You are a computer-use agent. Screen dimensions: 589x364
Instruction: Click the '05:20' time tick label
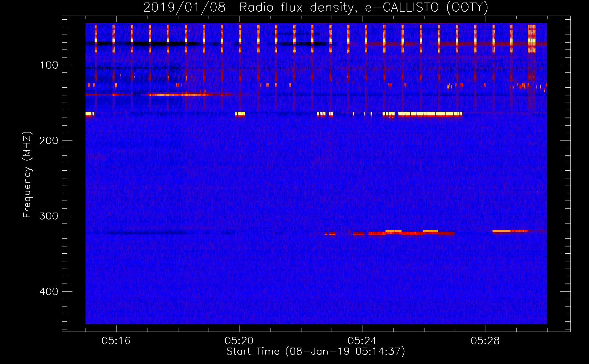239,341
